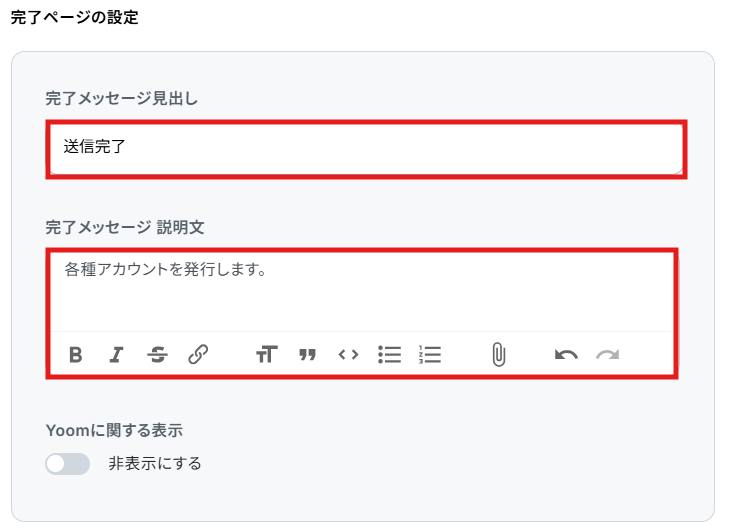The image size is (740, 532).
Task: Change text size with the heading icon
Action: pos(267,354)
